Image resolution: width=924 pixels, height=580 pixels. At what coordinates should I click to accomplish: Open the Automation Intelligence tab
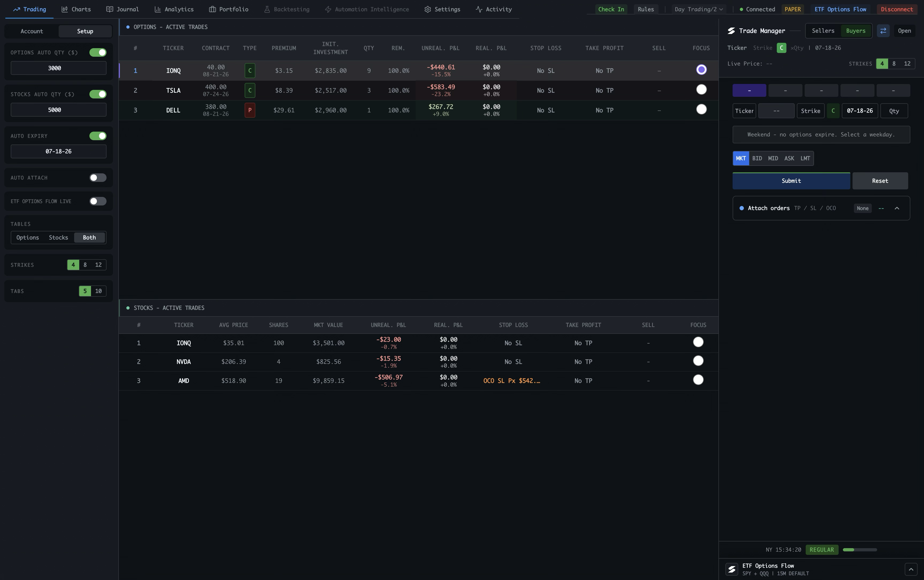tap(366, 9)
